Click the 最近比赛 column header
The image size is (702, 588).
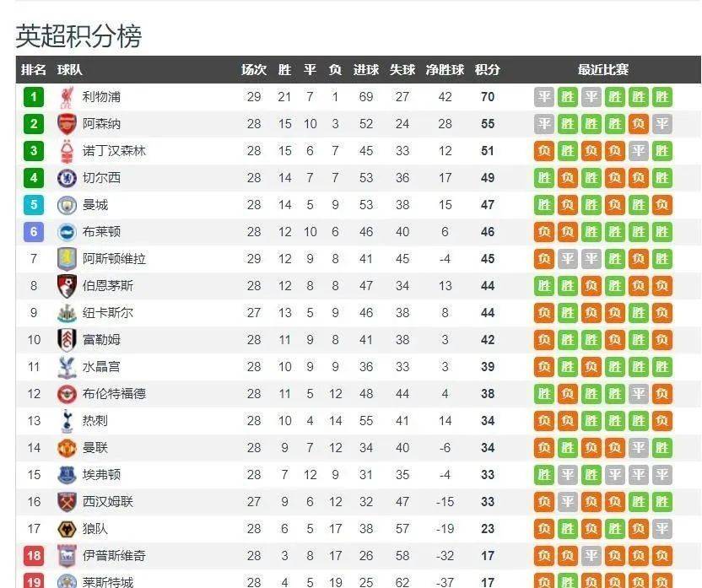tap(602, 70)
